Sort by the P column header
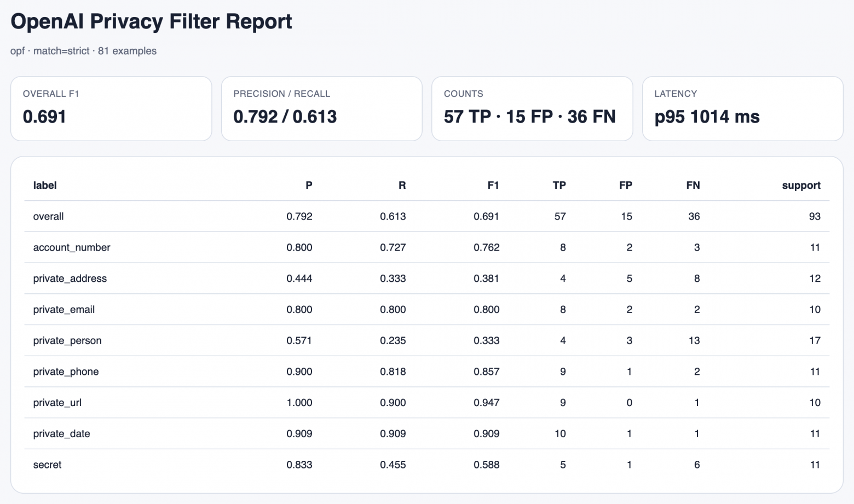854x504 pixels. (309, 186)
